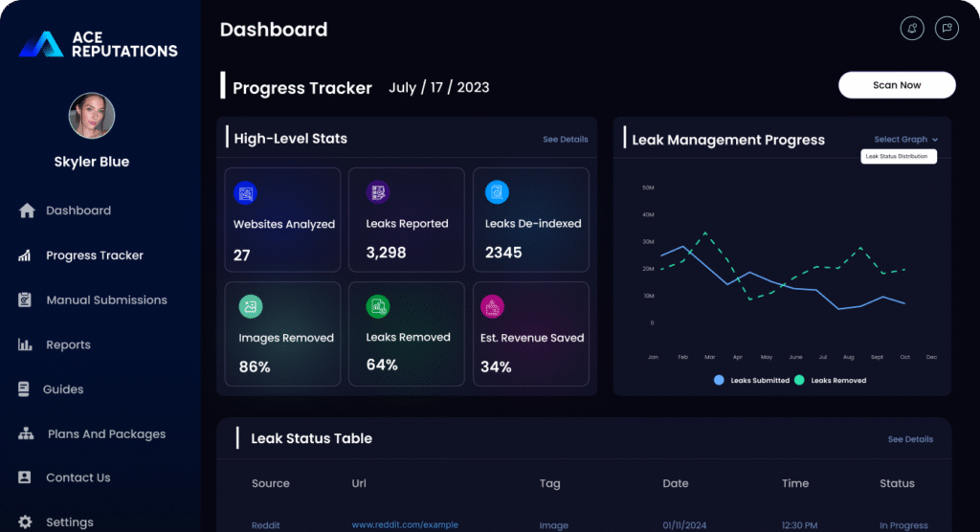Click the Leaks Removed card icon
The image size is (980, 532).
tap(378, 306)
